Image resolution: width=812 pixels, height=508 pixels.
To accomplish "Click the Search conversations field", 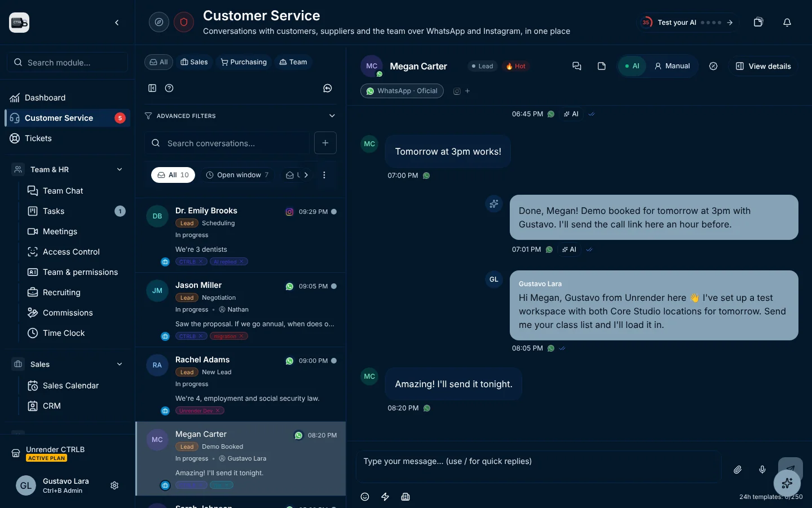I will click(227, 143).
